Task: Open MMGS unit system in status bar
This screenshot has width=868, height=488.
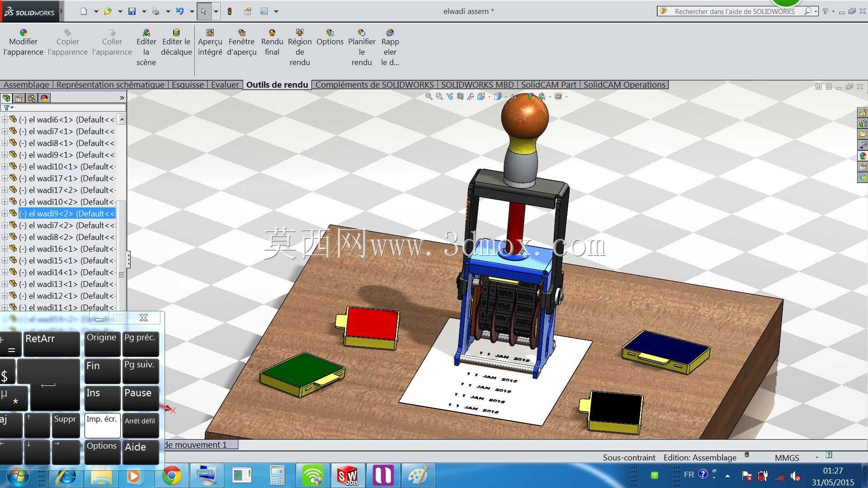Action: tap(787, 458)
